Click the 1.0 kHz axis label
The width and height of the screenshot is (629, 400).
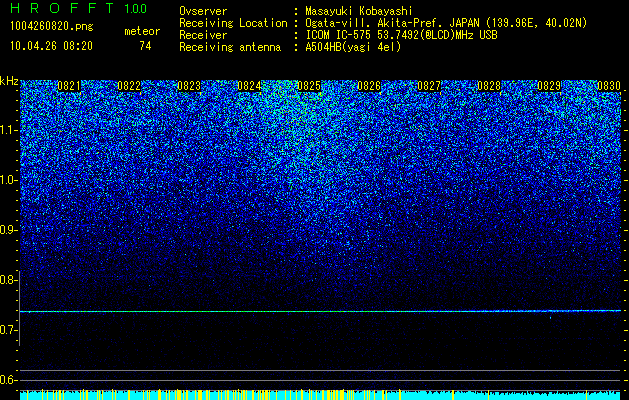point(9,180)
